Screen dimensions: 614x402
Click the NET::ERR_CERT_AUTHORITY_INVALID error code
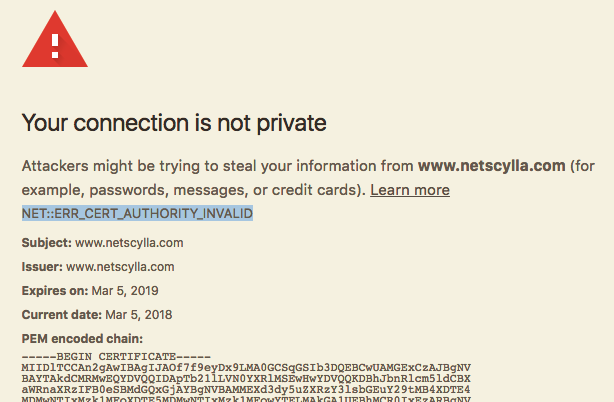pyautogui.click(x=137, y=213)
